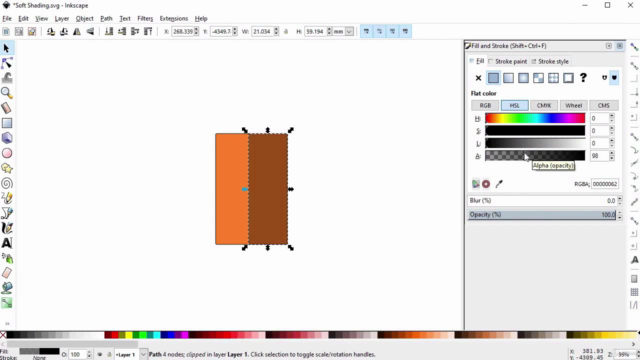
Task: Switch color mode to HSL
Action: click(514, 105)
